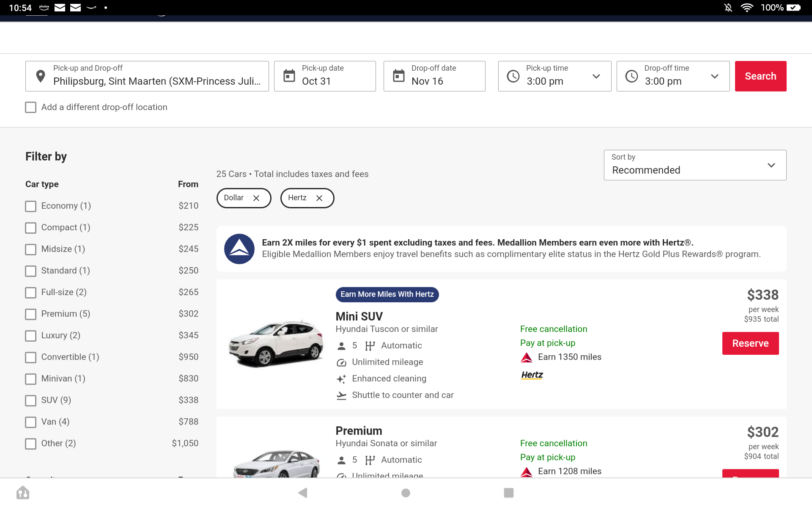
Task: Tap the drop-off time clock icon
Action: 632,76
